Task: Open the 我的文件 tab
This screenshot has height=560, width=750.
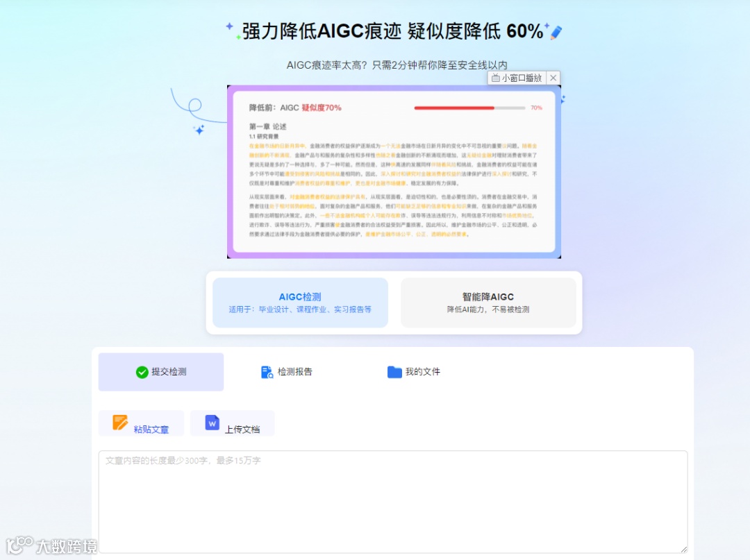Action: (414, 371)
